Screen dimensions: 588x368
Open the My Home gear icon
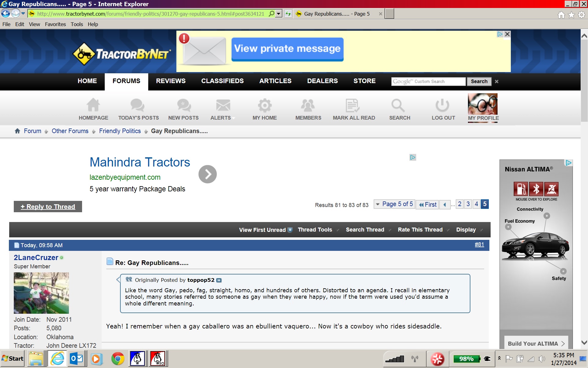tap(265, 105)
